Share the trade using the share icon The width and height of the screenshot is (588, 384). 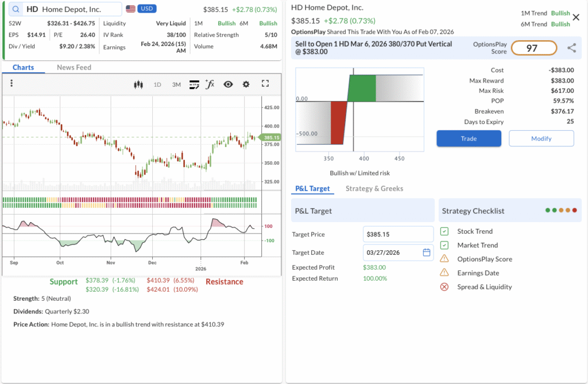pos(571,48)
